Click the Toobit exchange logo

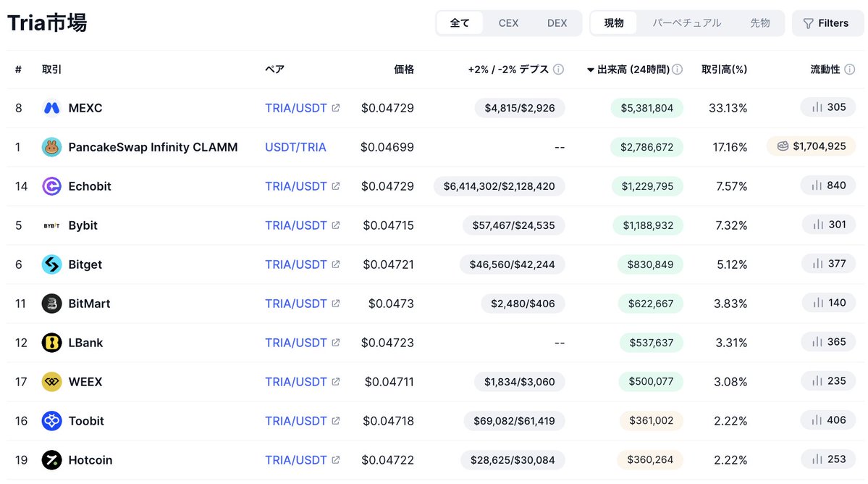(x=51, y=421)
